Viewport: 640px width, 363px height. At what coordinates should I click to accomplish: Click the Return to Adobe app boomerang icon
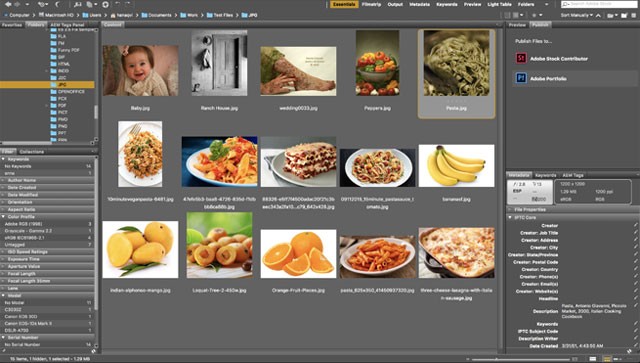(x=58, y=4)
